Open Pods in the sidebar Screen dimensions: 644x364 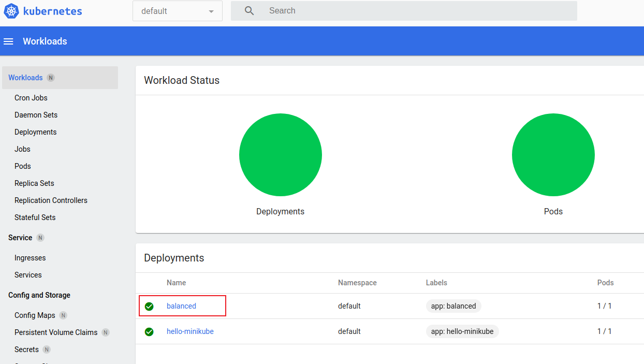23,166
